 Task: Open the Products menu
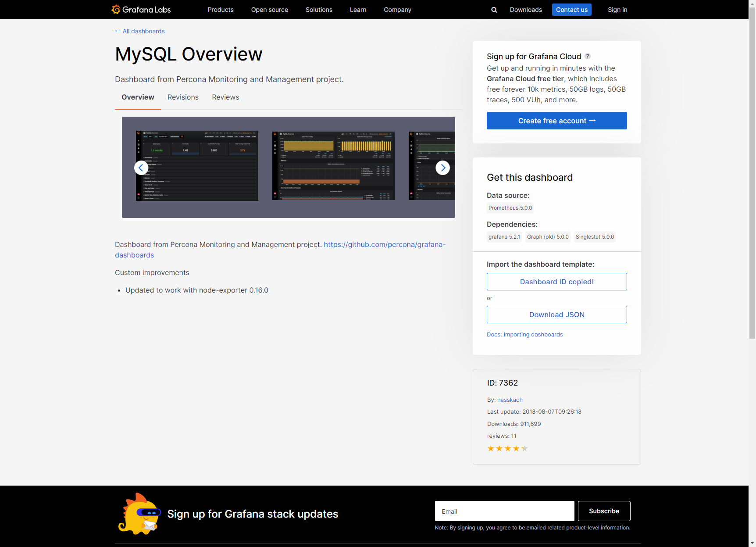point(221,10)
